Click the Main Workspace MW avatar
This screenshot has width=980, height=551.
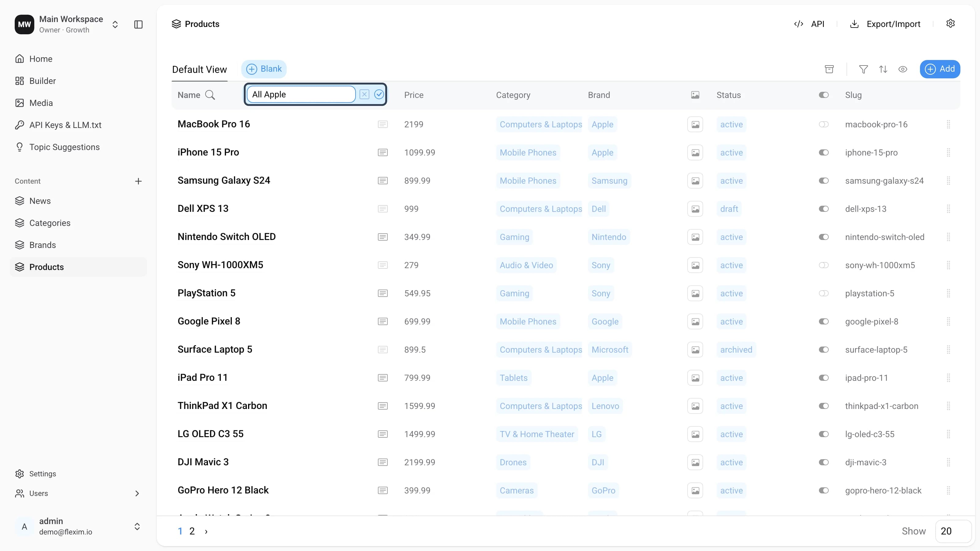(24, 24)
